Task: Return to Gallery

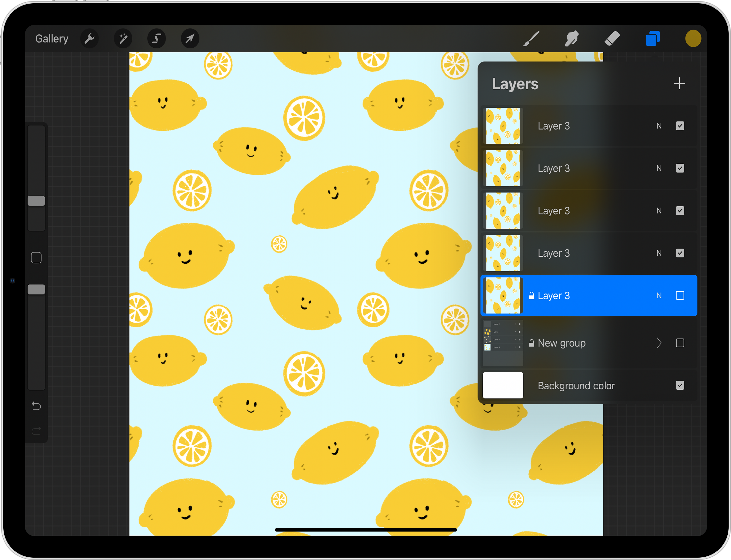Action: coord(52,39)
